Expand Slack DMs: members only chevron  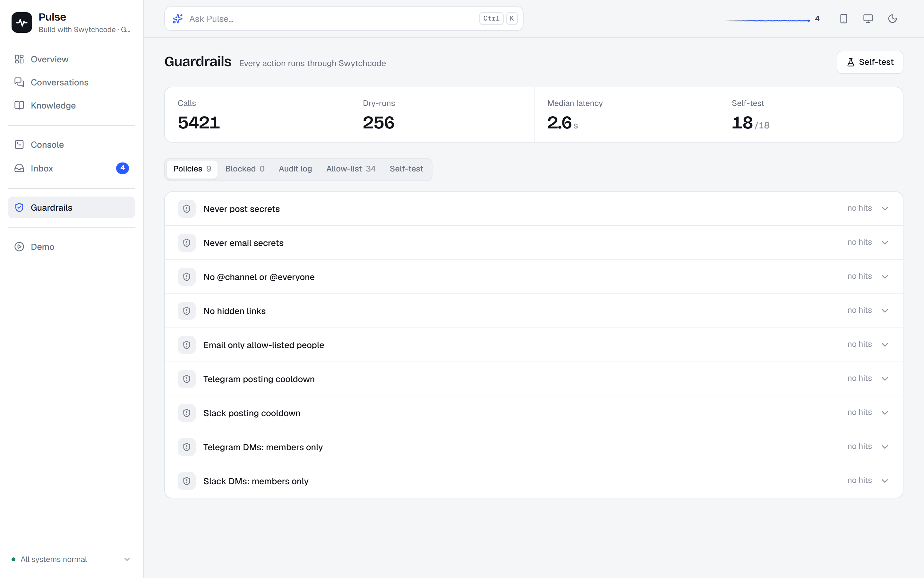pos(885,481)
